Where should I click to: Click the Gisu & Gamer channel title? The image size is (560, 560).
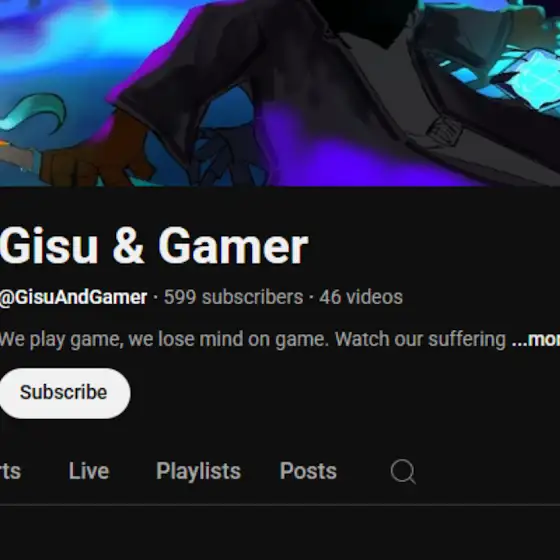154,246
